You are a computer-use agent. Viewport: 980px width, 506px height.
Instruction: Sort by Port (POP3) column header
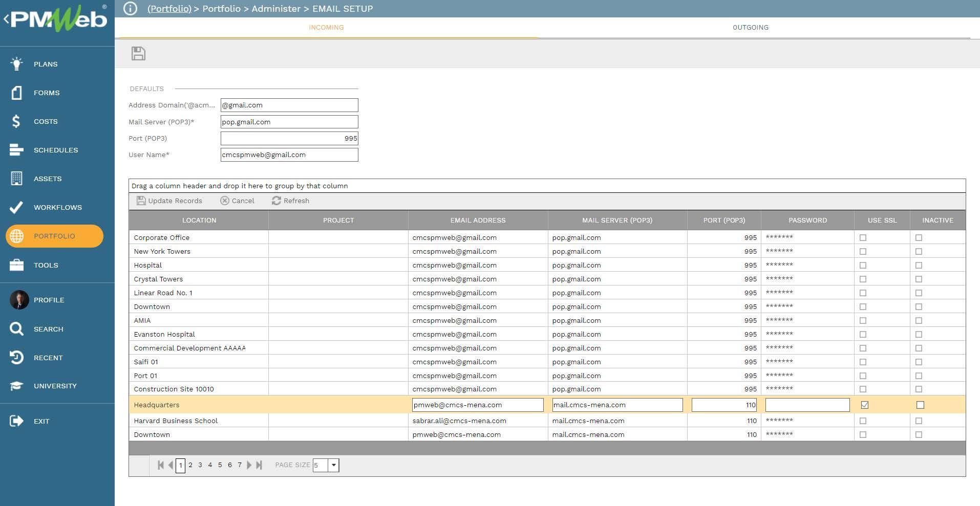[724, 220]
